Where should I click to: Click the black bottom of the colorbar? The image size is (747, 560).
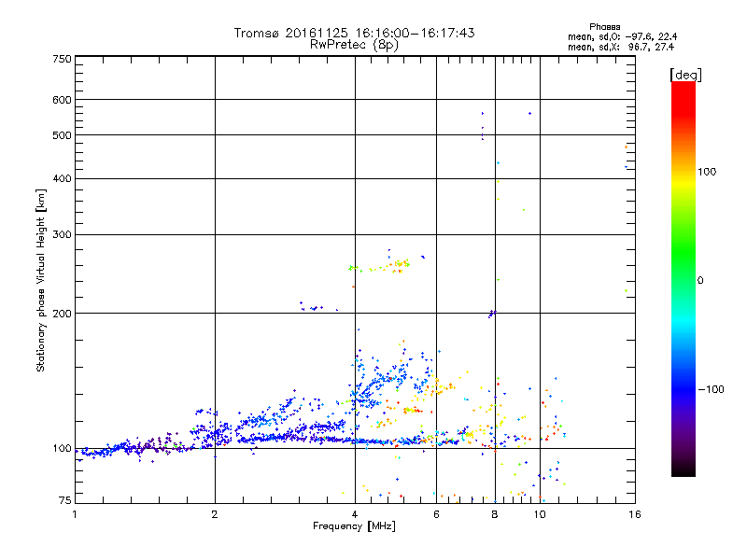pos(684,469)
